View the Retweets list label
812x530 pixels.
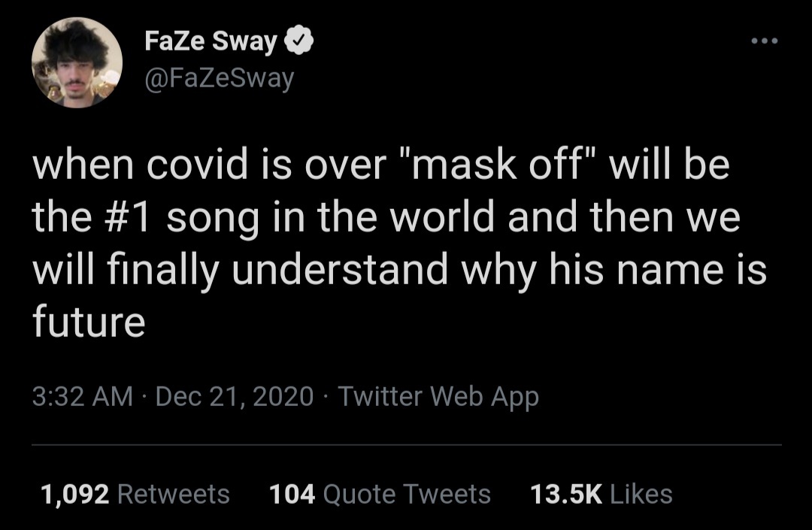[x=174, y=494]
